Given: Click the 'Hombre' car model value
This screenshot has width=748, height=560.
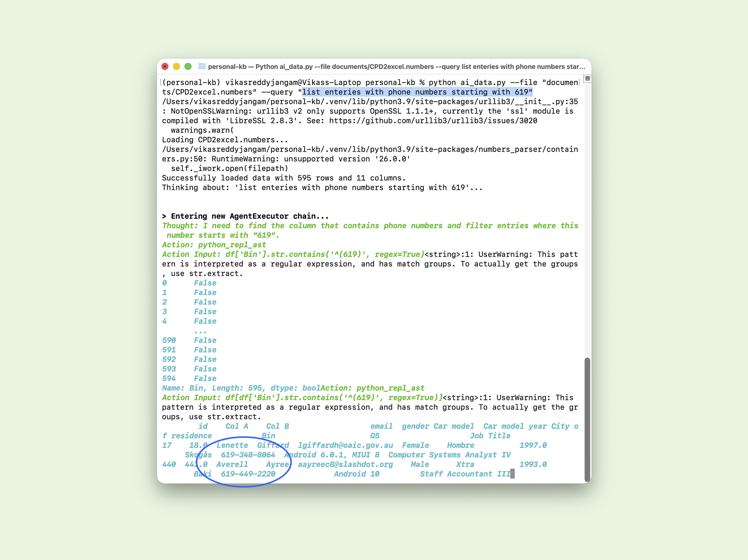Looking at the screenshot, I should (460, 445).
